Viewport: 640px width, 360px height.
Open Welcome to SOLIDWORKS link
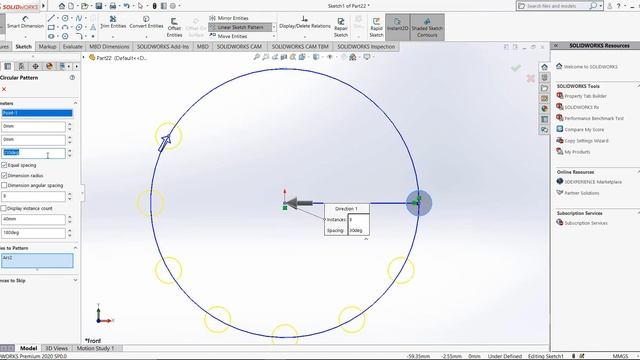[x=587, y=67]
